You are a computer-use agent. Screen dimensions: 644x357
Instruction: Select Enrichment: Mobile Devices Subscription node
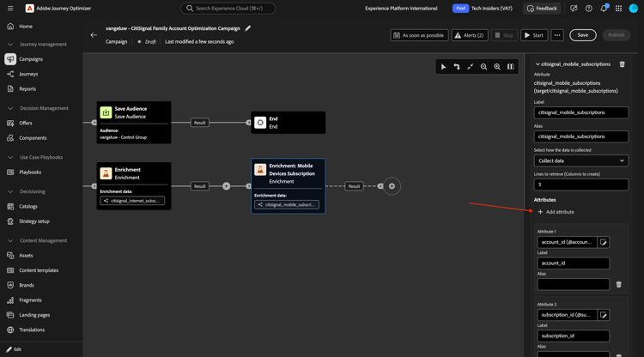289,186
